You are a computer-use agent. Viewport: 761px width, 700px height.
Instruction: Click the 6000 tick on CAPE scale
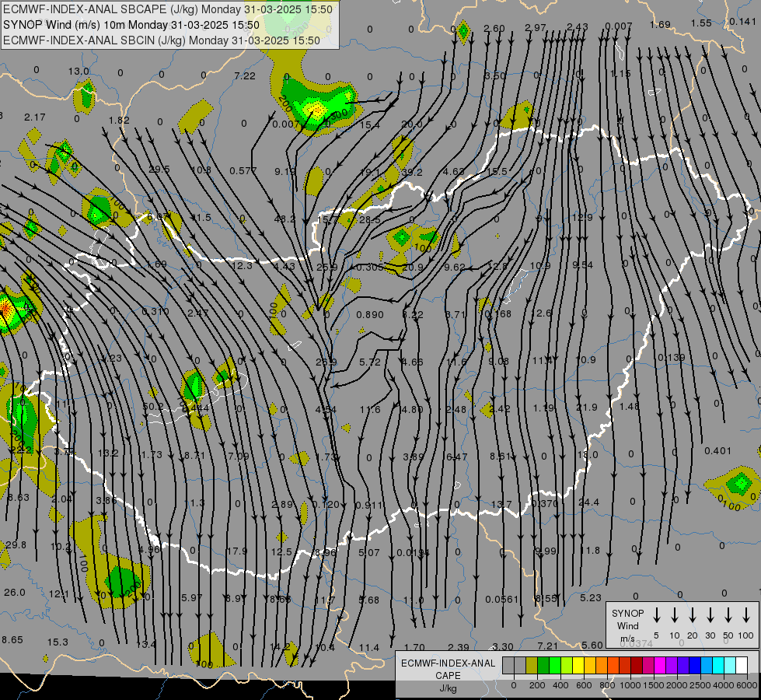click(x=746, y=685)
